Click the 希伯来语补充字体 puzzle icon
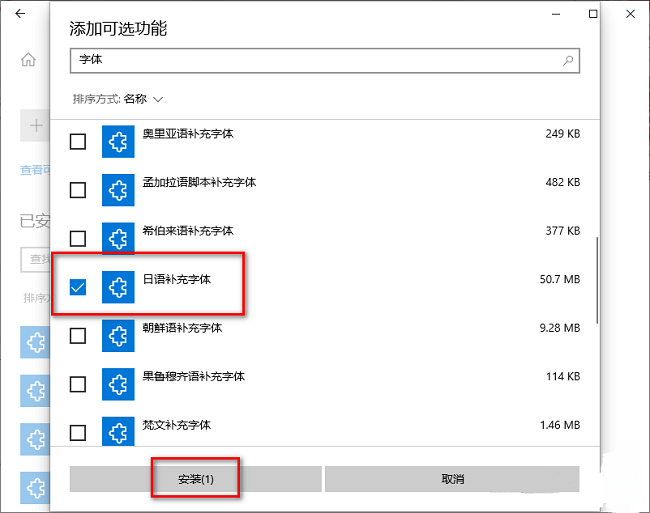This screenshot has width=650, height=513. [118, 239]
